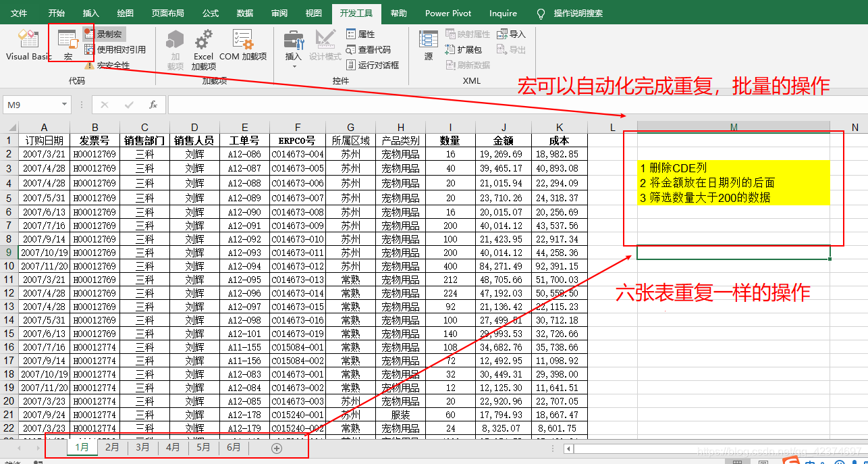Click the Select All corner triangle
This screenshot has width=868, height=464.
click(x=9, y=128)
